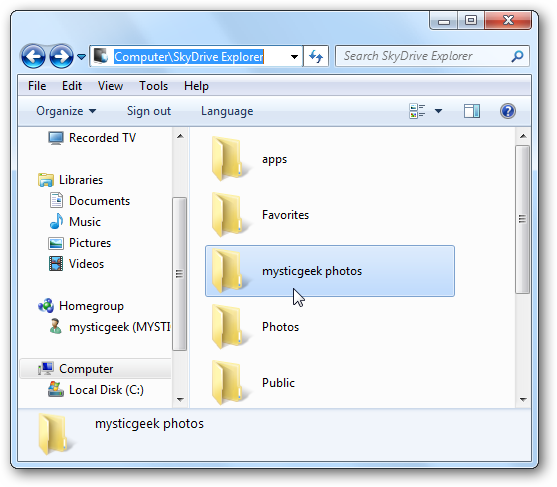Open view options dropdown arrow
The image size is (557, 487).
coord(438,111)
